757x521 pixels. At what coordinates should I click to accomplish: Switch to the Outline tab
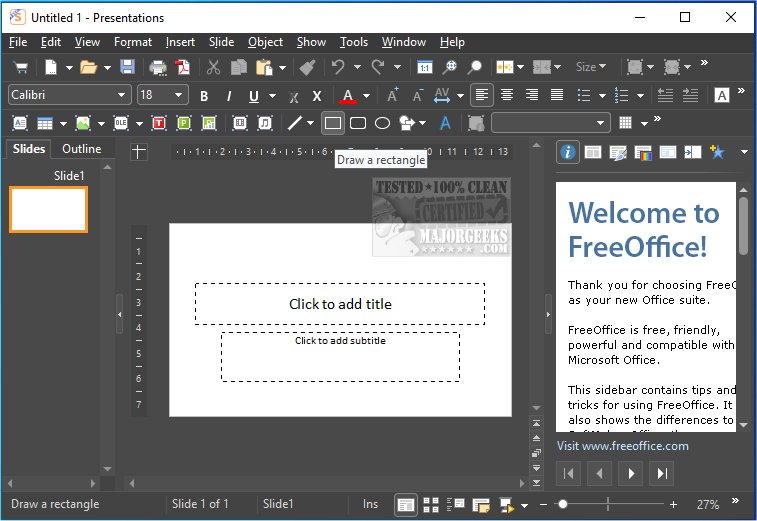(82, 149)
